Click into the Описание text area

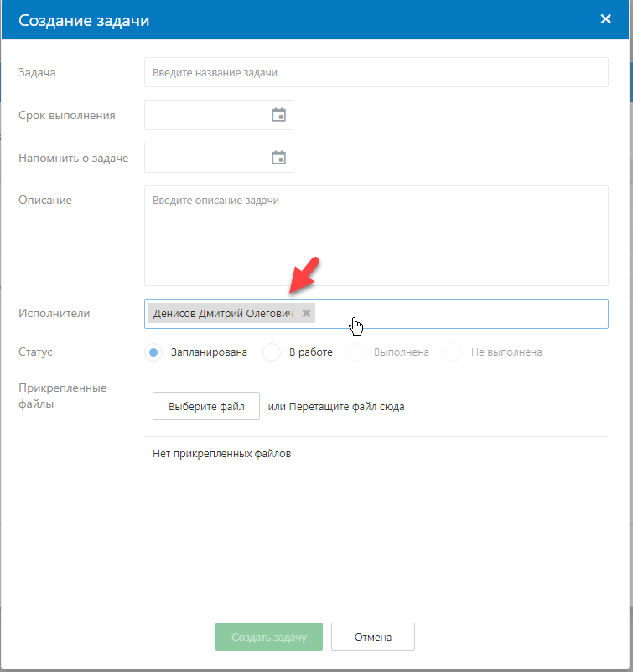coord(376,236)
